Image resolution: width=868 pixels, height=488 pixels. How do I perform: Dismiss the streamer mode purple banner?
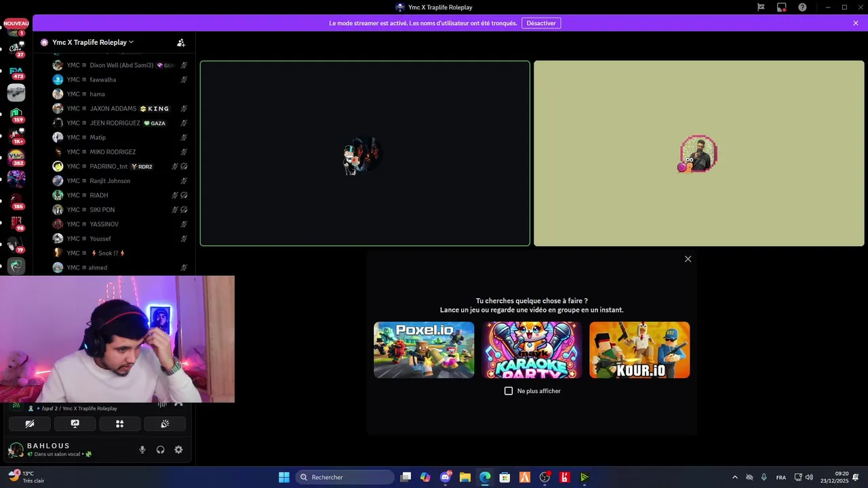point(856,23)
